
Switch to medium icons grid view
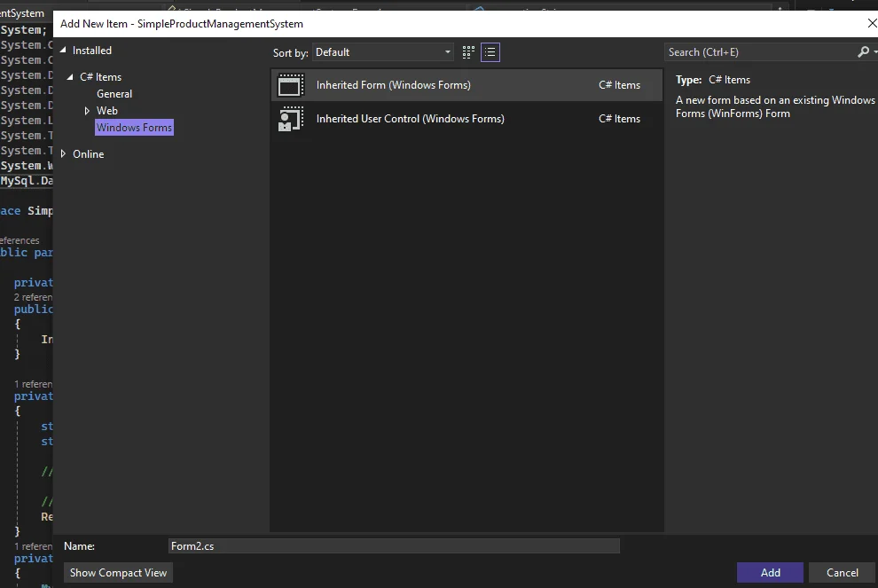pos(468,52)
